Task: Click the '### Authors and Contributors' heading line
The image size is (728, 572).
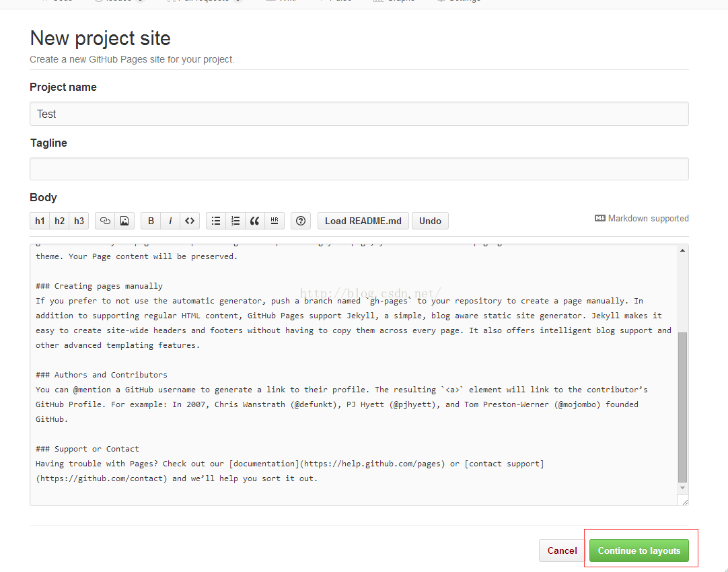Action: [101, 375]
